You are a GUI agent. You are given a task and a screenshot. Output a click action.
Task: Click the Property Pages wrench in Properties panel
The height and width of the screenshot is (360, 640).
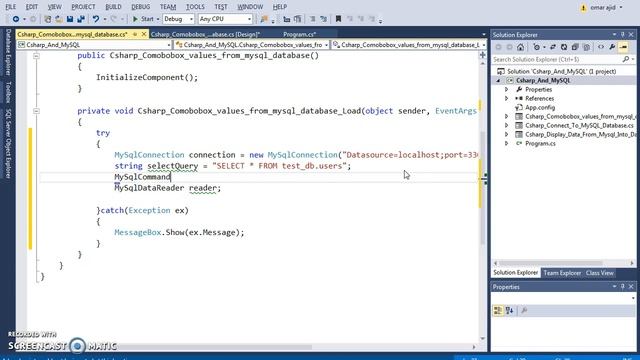click(x=524, y=311)
